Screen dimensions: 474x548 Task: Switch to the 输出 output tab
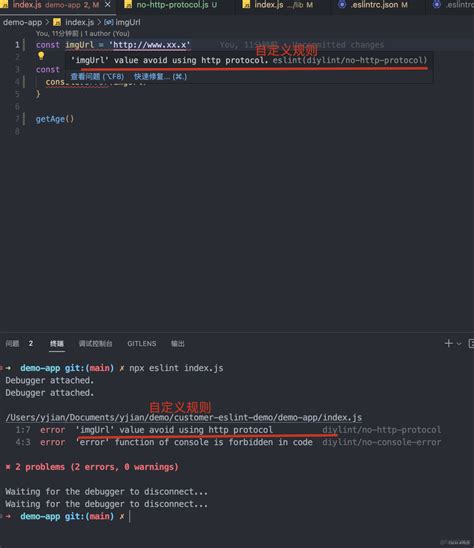coord(178,344)
